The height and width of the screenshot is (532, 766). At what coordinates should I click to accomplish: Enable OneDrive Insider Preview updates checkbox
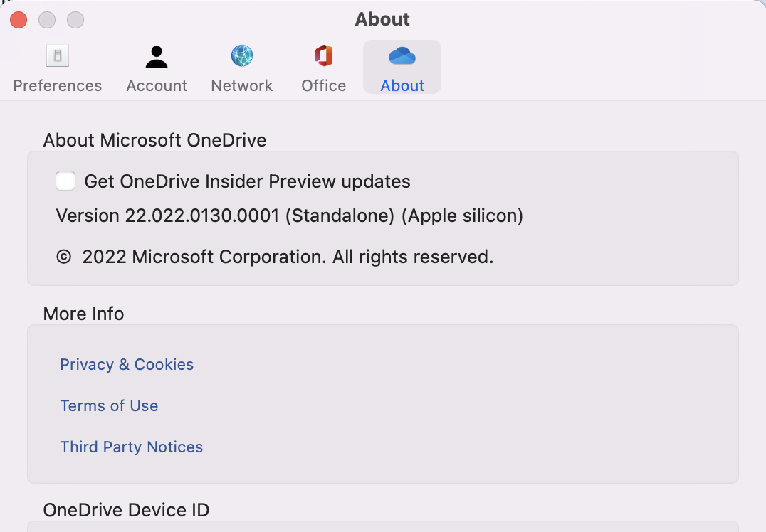(x=65, y=181)
